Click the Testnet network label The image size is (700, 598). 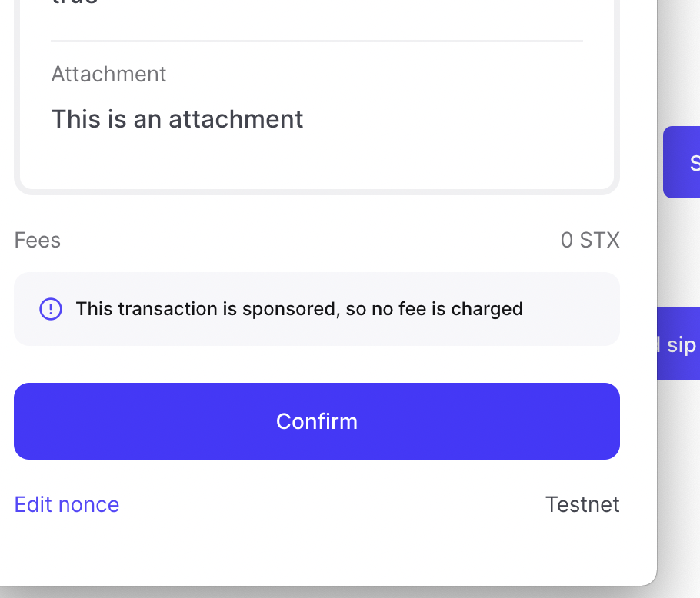[582, 504]
